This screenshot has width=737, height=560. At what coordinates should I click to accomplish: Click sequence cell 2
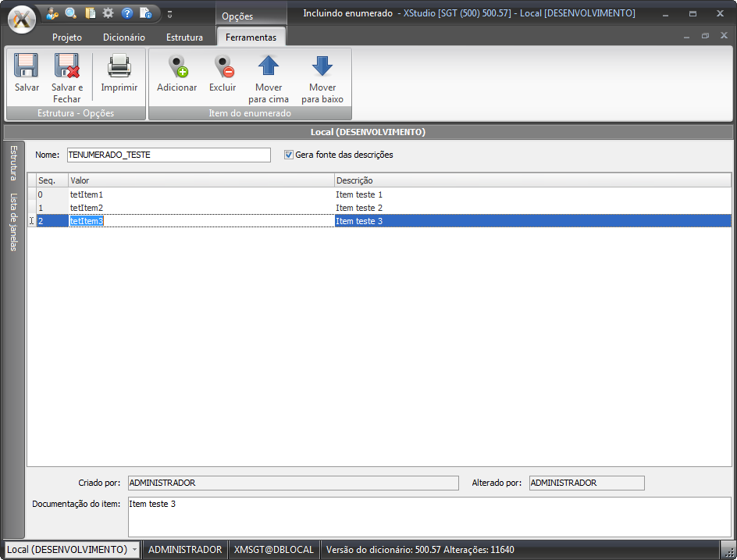52,221
